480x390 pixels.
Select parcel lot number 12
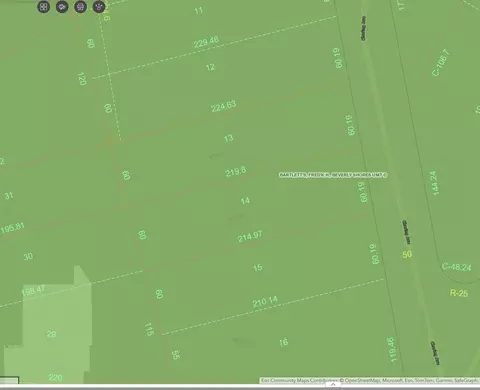coord(210,67)
